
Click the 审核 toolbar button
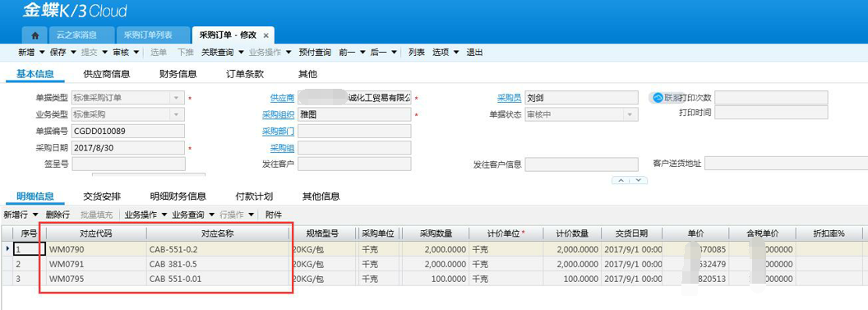coord(121,53)
